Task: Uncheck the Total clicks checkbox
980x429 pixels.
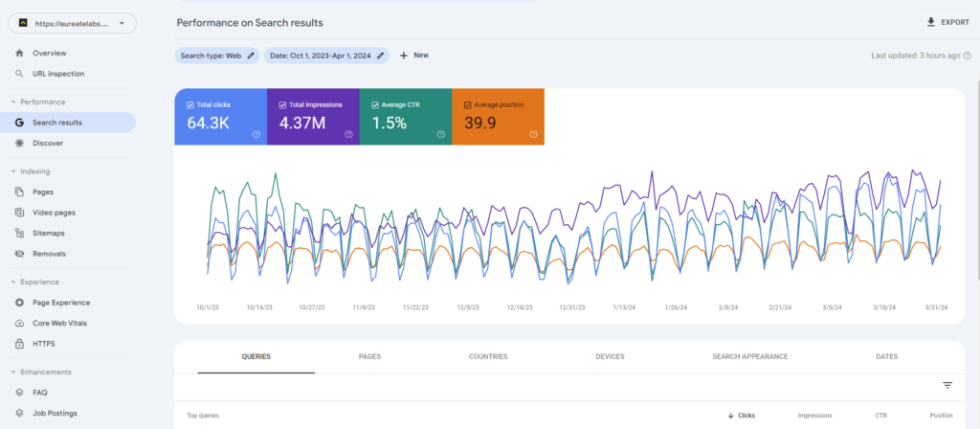Action: pyautogui.click(x=191, y=103)
